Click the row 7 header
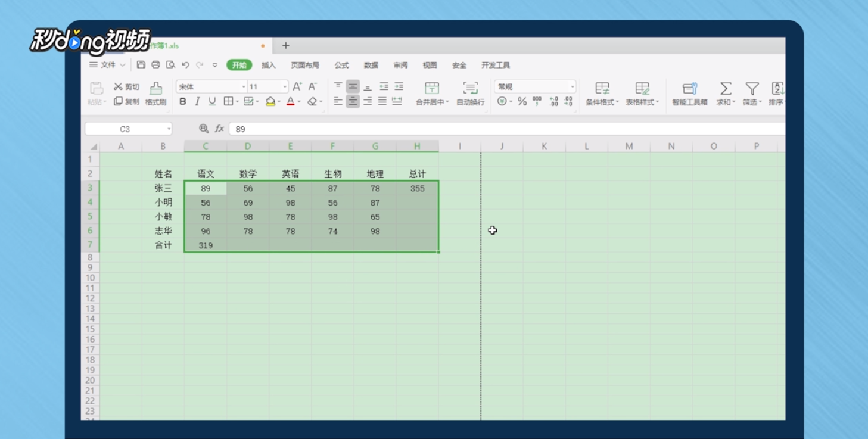The image size is (868, 439). click(90, 245)
